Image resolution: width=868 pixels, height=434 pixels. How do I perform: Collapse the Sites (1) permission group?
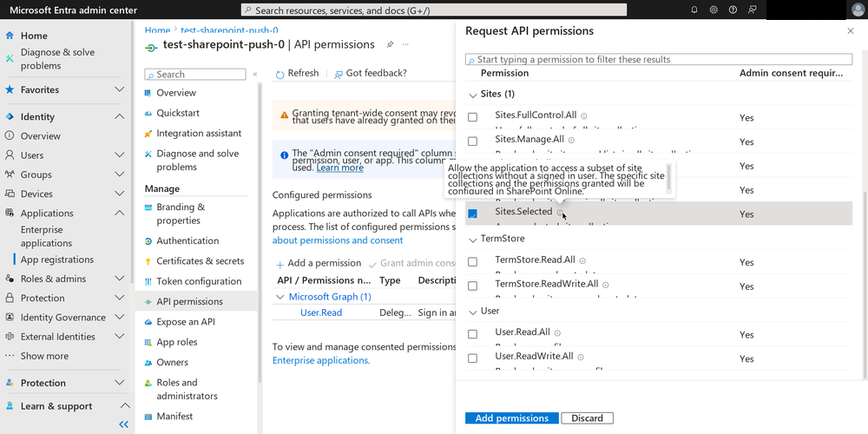point(472,95)
